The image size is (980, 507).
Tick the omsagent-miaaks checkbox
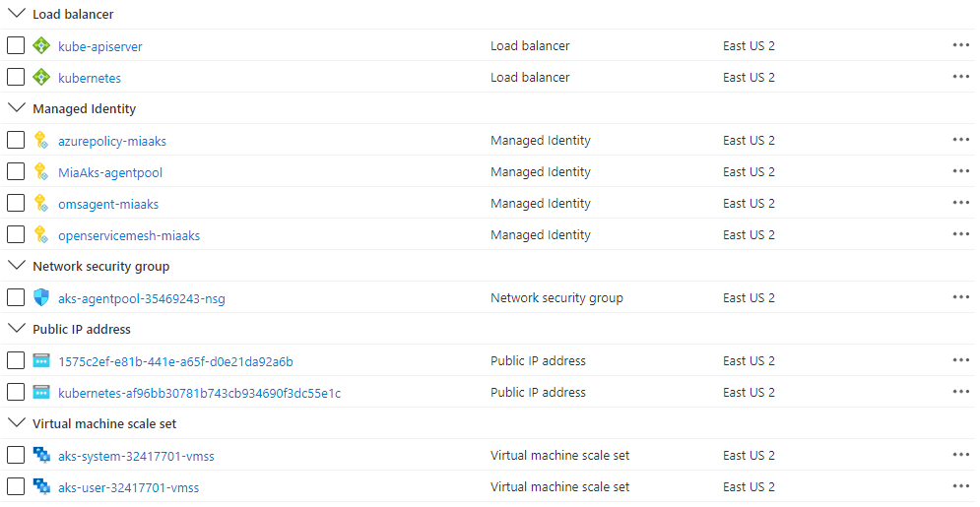[16, 204]
